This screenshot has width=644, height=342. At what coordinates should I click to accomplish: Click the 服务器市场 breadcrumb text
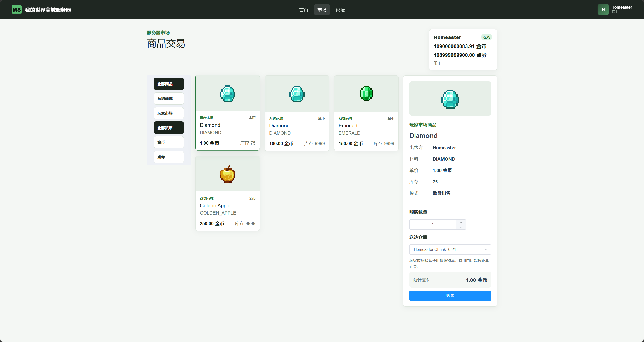(158, 33)
